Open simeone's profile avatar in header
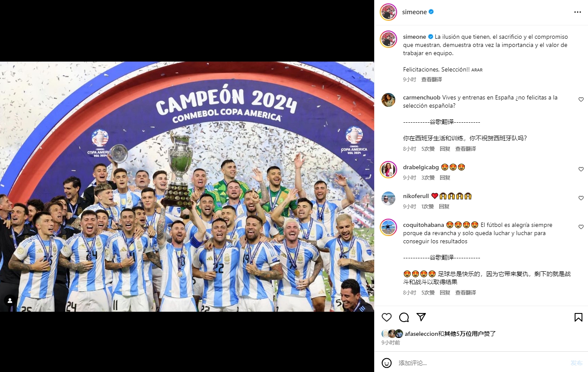Image resolution: width=588 pixels, height=372 pixels. coord(388,12)
